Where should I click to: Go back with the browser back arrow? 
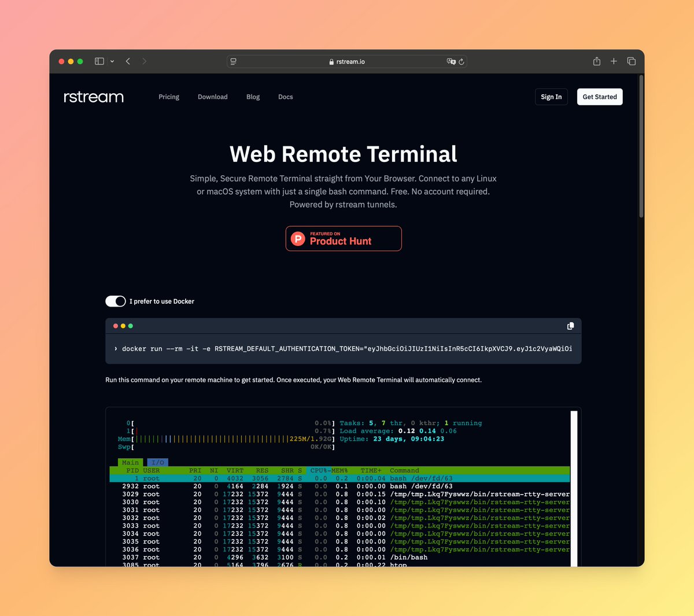128,61
